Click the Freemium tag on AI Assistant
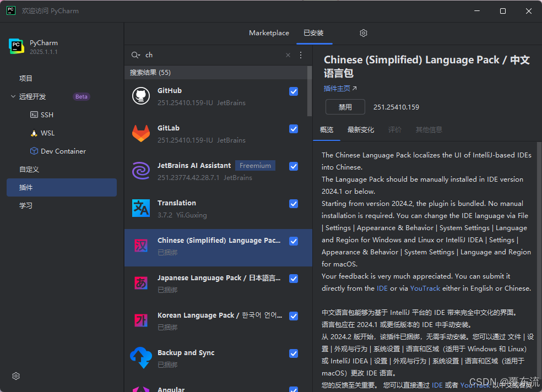 click(255, 165)
